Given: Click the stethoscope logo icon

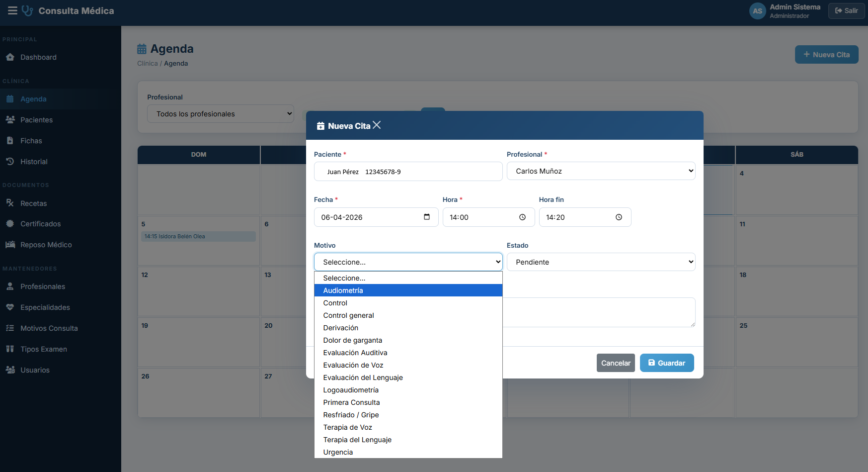Looking at the screenshot, I should pyautogui.click(x=28, y=10).
